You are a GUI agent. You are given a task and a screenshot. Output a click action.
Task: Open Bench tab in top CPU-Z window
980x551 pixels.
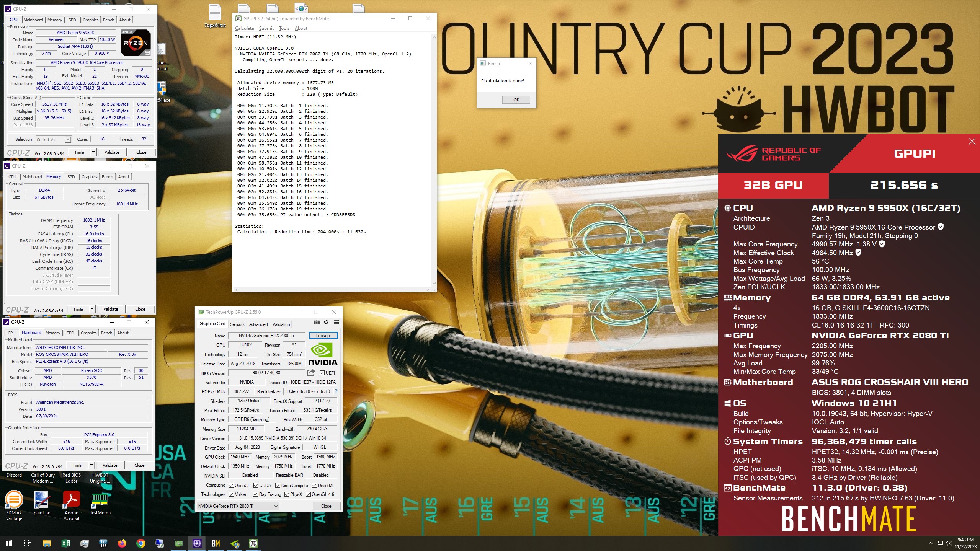(x=108, y=20)
